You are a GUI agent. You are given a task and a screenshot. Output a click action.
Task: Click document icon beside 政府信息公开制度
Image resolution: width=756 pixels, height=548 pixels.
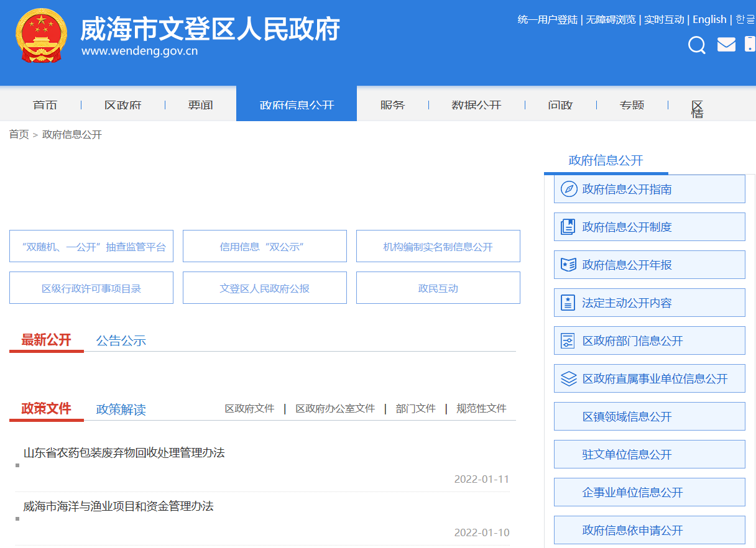click(x=568, y=227)
